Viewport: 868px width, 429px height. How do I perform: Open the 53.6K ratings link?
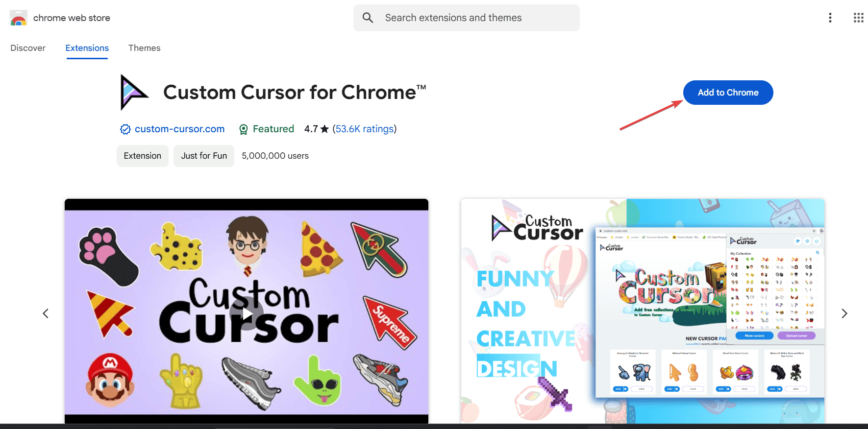click(x=365, y=129)
